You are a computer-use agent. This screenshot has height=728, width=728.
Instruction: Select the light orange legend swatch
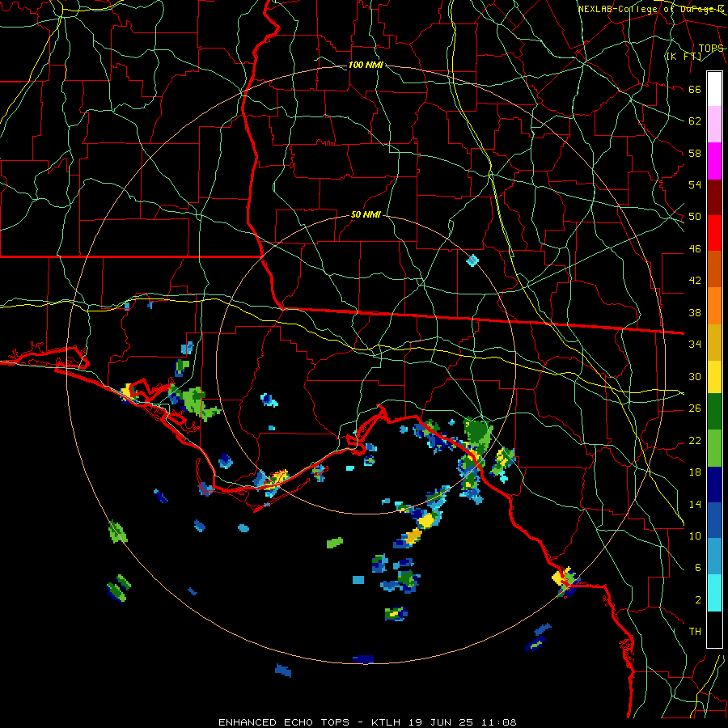click(714, 306)
